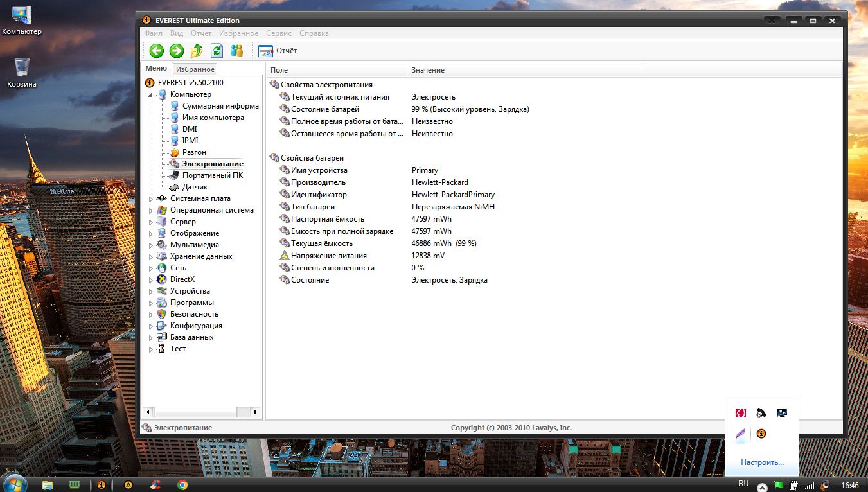Image resolution: width=868 pixels, height=492 pixels.
Task: Refresh the page using the toolbar refresh icon
Action: coord(217,51)
